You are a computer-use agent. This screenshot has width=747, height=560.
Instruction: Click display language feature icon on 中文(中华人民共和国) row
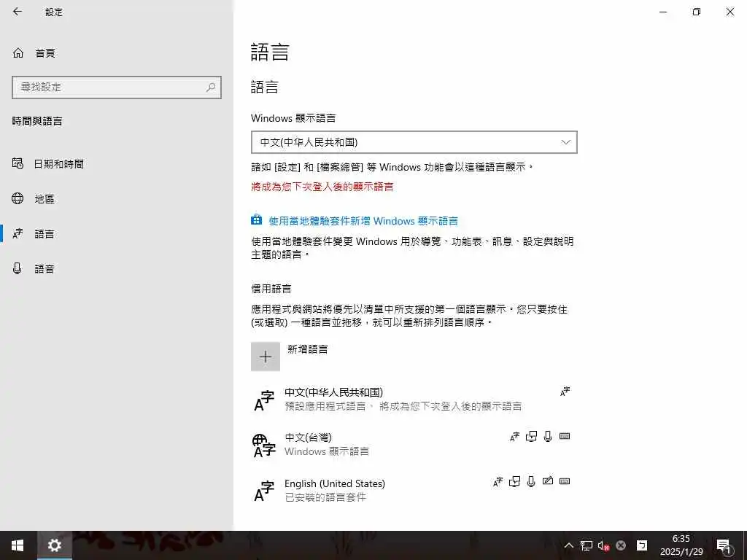(x=565, y=391)
